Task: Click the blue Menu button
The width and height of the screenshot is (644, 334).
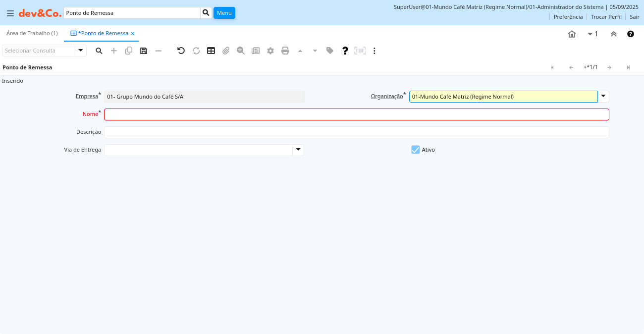Action: tap(224, 13)
